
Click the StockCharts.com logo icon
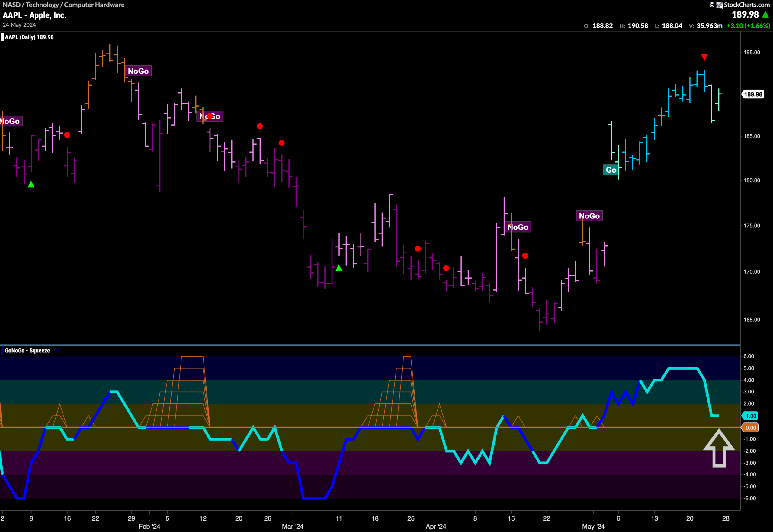pos(720,5)
